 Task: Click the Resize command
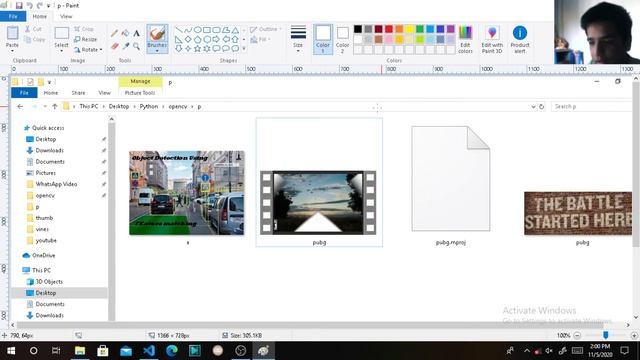point(86,40)
